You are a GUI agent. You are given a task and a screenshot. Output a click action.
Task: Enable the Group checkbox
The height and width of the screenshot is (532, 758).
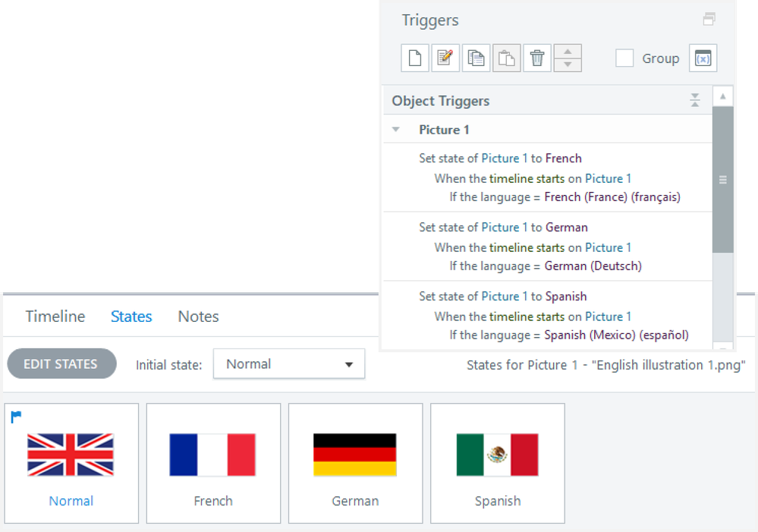(624, 58)
